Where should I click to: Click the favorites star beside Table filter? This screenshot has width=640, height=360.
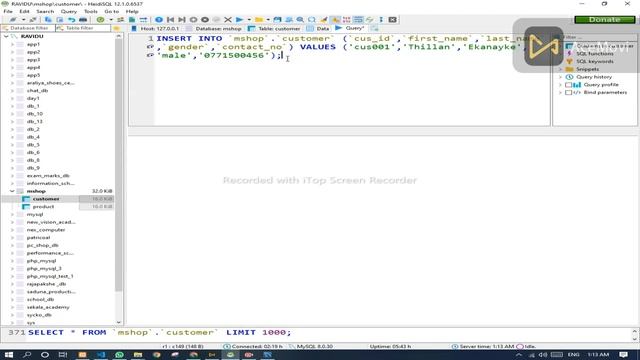pyautogui.click(x=117, y=28)
